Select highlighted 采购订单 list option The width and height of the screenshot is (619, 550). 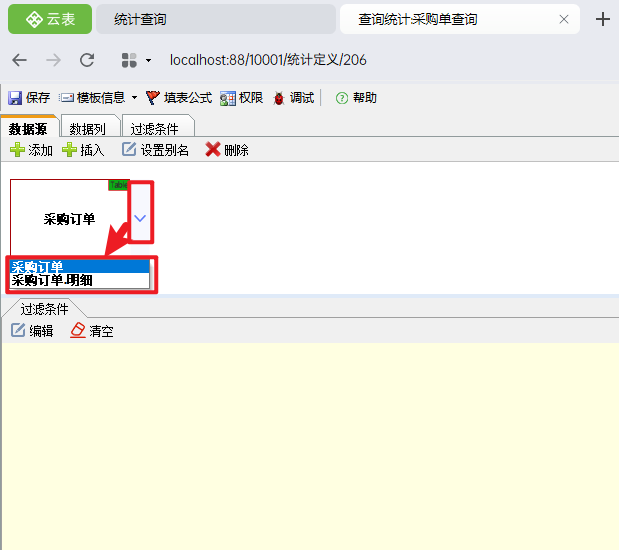[79, 267]
